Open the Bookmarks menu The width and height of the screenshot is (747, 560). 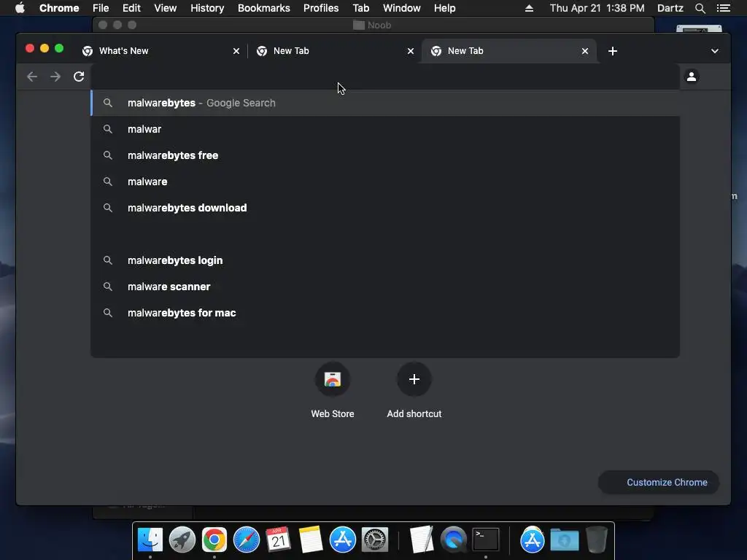point(264,8)
